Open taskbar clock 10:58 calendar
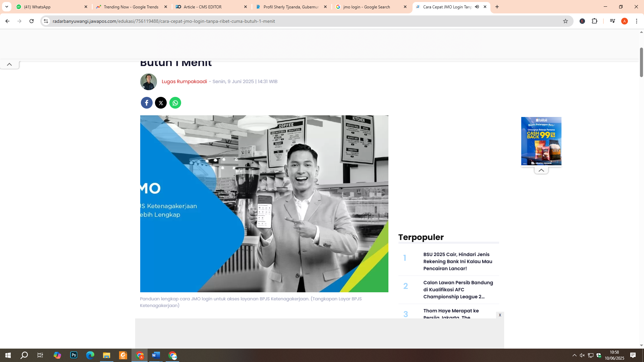Screen dimensions: 644x362 [x=614, y=355]
